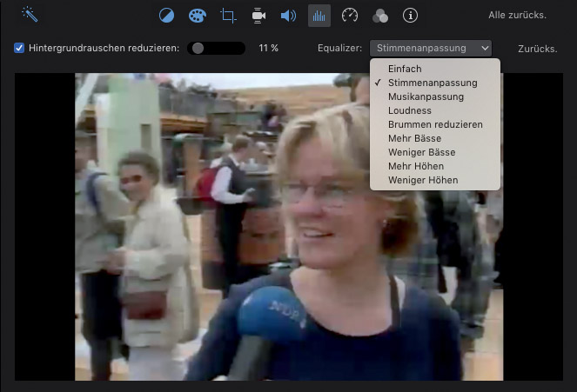Open the Equalizer Stimmenanpassung dropdown
This screenshot has height=392, width=577.
pos(431,48)
